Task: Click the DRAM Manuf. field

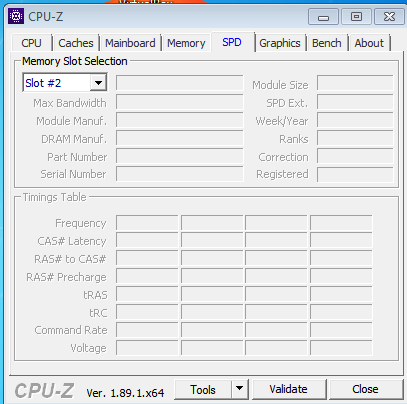Action: (180, 138)
